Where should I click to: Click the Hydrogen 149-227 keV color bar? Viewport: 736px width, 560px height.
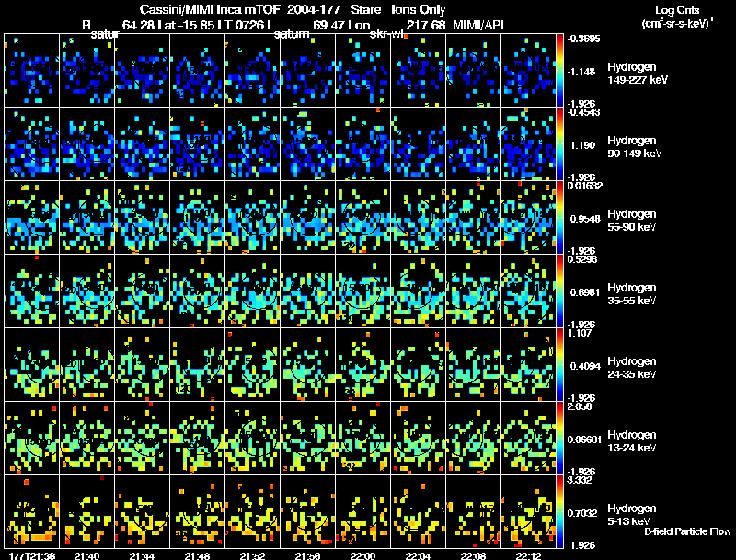559,70
